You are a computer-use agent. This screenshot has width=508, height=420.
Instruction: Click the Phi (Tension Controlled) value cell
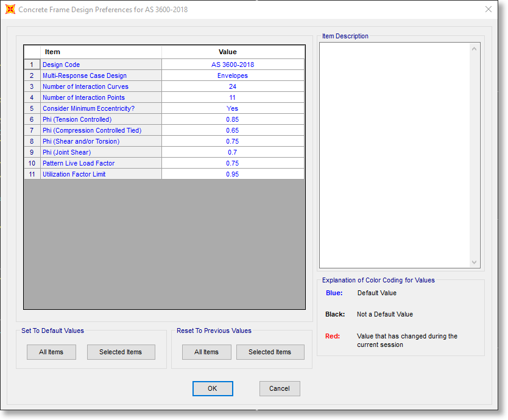tap(233, 119)
